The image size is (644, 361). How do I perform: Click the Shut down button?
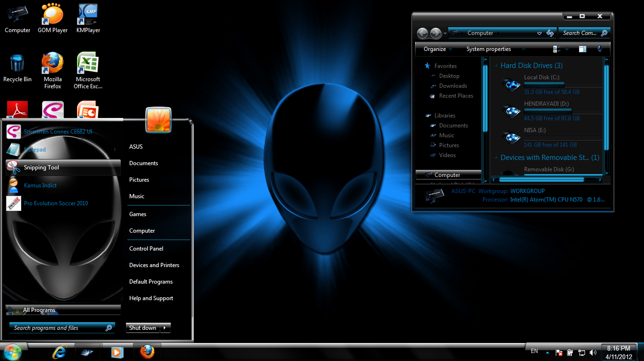tap(143, 328)
